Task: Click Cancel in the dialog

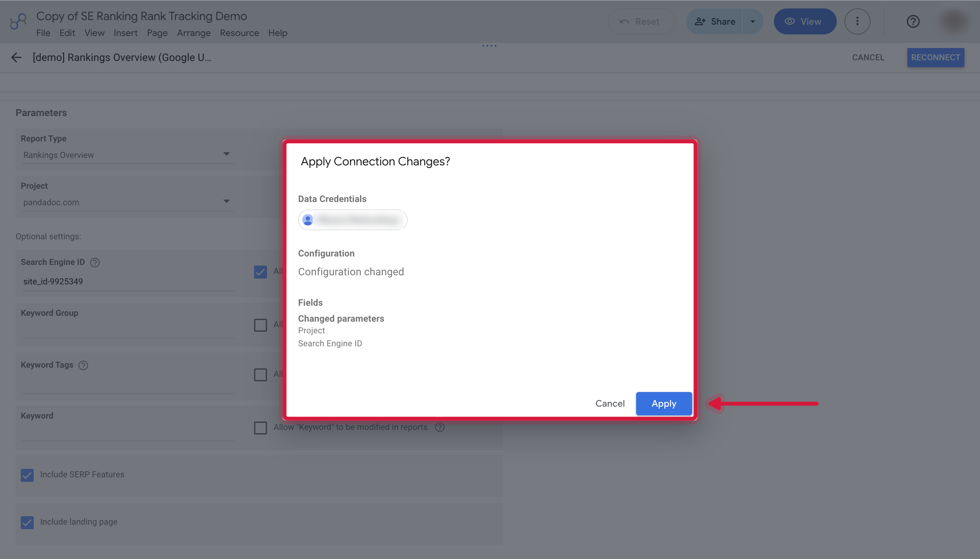Action: pyautogui.click(x=610, y=403)
